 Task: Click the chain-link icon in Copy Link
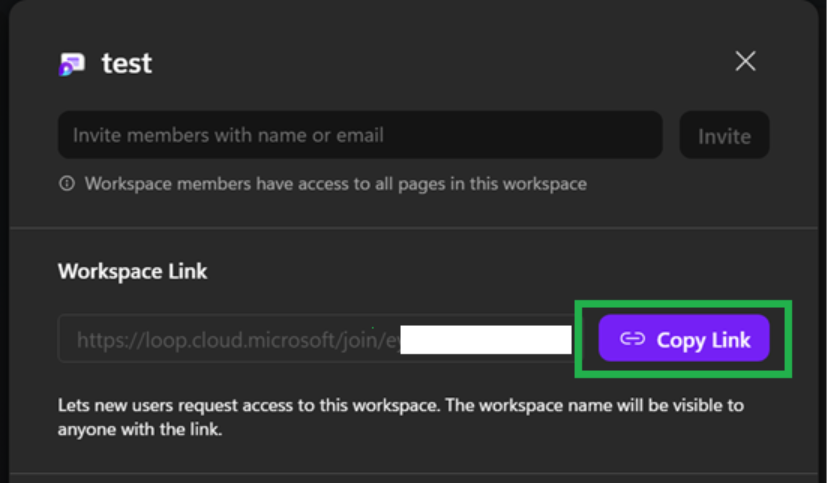pyautogui.click(x=632, y=338)
